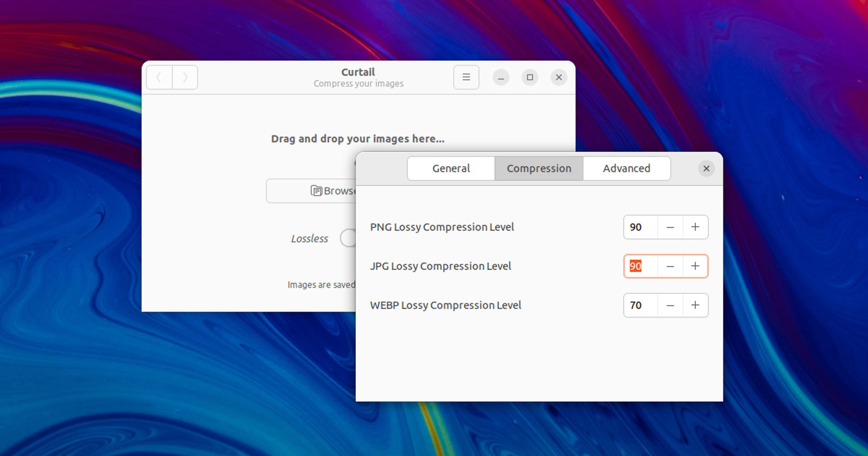Go back with Curtail's left arrow button
Image resolution: width=868 pixels, height=456 pixels.
click(x=159, y=78)
